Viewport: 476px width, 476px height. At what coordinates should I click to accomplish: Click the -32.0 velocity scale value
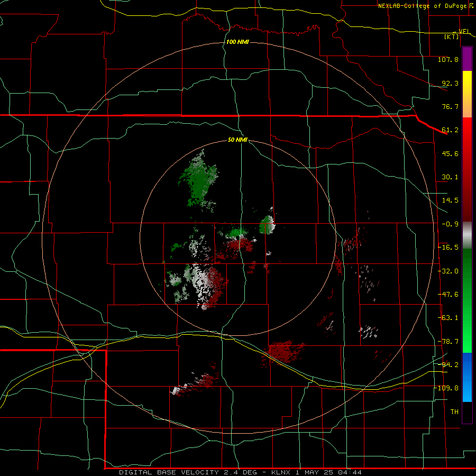coord(448,271)
